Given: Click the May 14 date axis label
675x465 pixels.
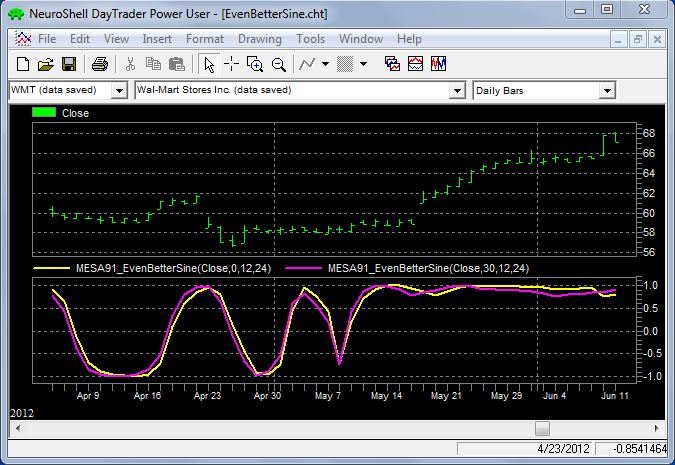Looking at the screenshot, I should pos(386,396).
